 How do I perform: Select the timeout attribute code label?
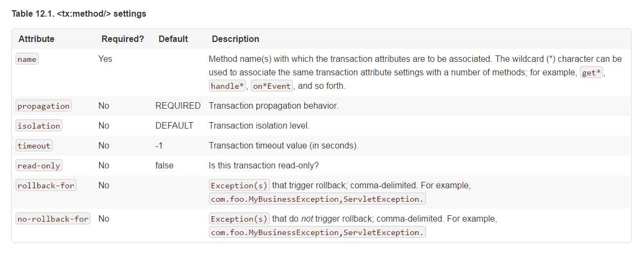(x=34, y=145)
